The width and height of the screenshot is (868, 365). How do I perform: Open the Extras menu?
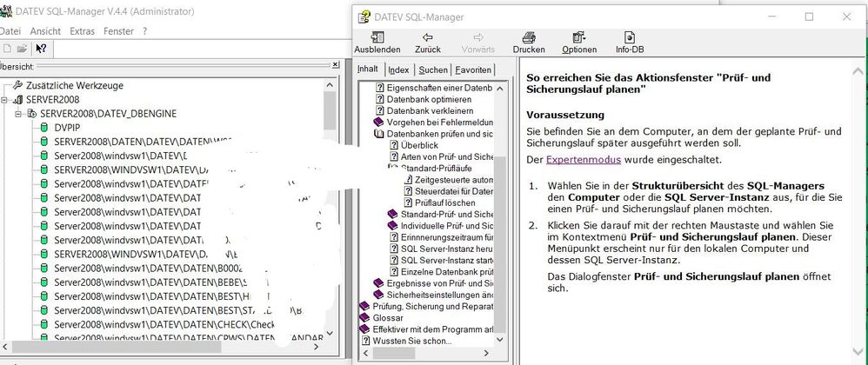[x=82, y=31]
